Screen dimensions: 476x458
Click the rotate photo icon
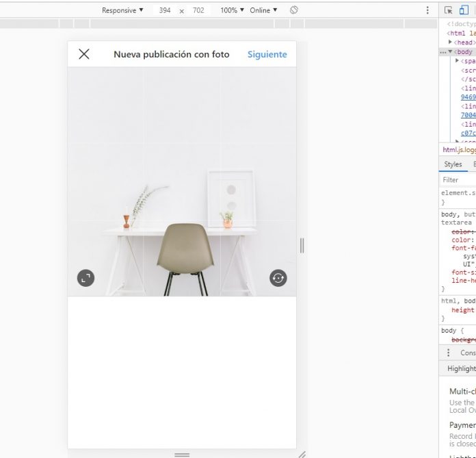pos(278,278)
